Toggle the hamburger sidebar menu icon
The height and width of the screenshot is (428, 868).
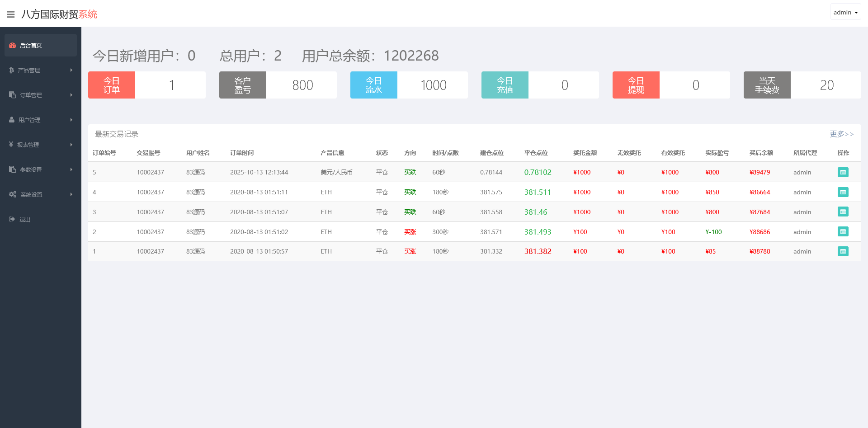point(11,14)
